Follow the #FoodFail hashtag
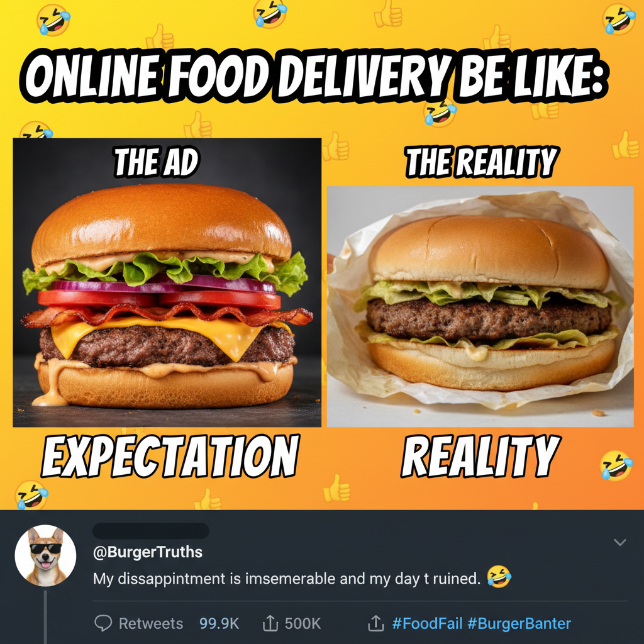The height and width of the screenshot is (644, 644). click(x=427, y=623)
